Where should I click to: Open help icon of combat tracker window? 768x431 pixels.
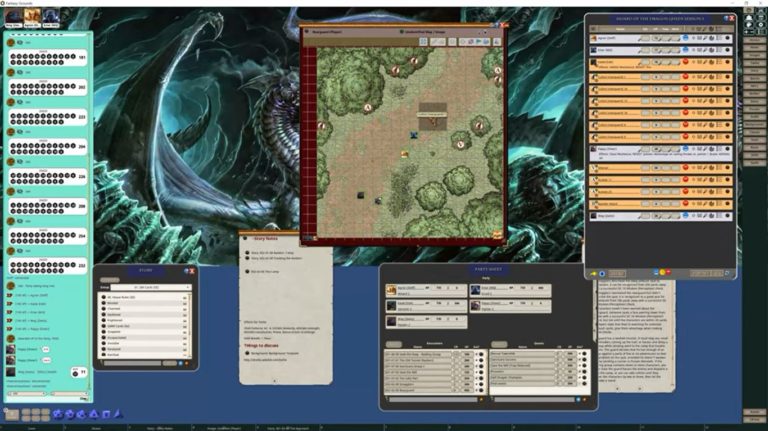click(726, 18)
